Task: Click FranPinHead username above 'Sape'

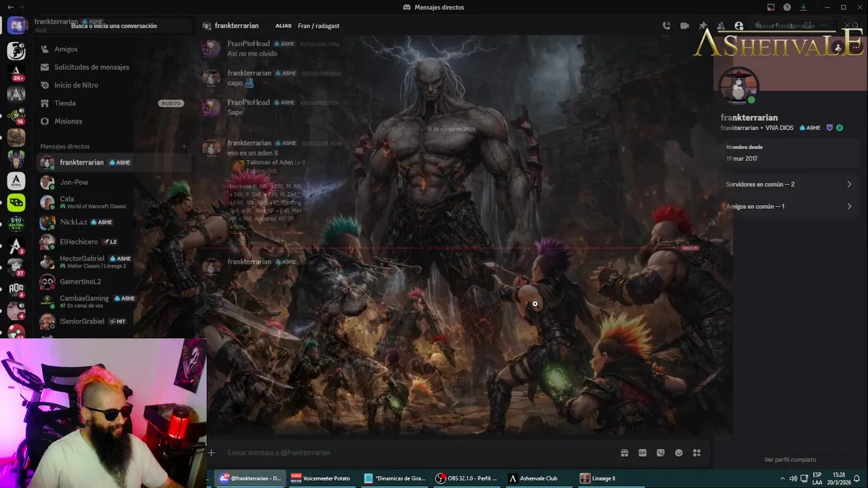Action: tap(249, 102)
